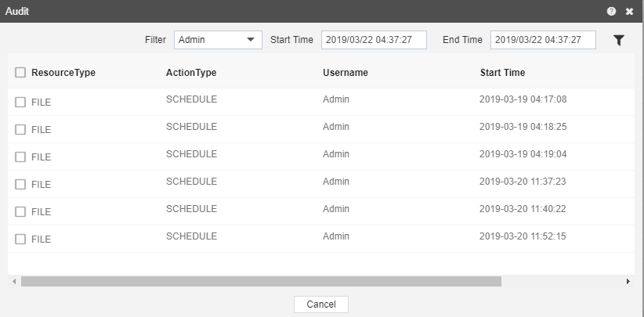Tick the checkbox for row 11:37:23
This screenshot has width=644, height=317.
20,185
